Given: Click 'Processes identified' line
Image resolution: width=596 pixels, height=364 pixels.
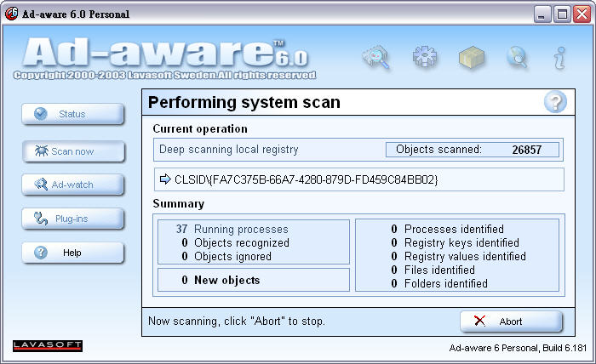Looking at the screenshot, I should 447,229.
